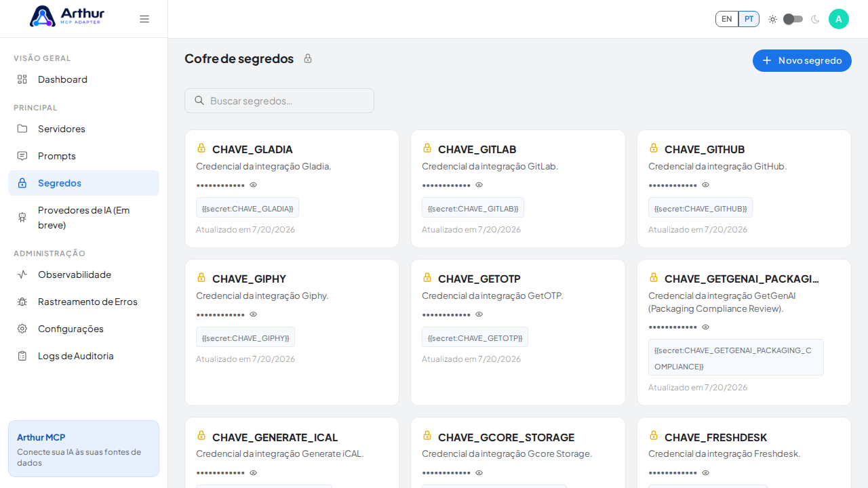Click lock icon on CHAVE_GITHUB card
868x488 pixels.
654,148
